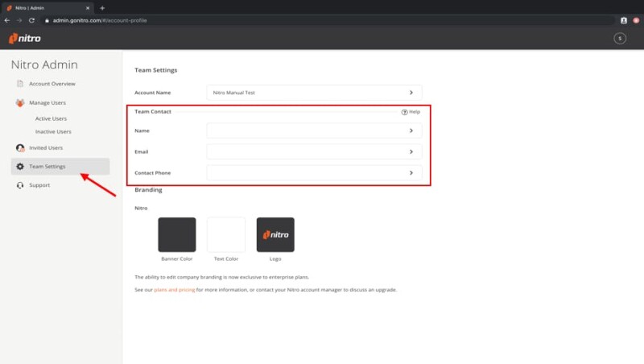Open Manage Users section
644x364 pixels.
pyautogui.click(x=47, y=103)
